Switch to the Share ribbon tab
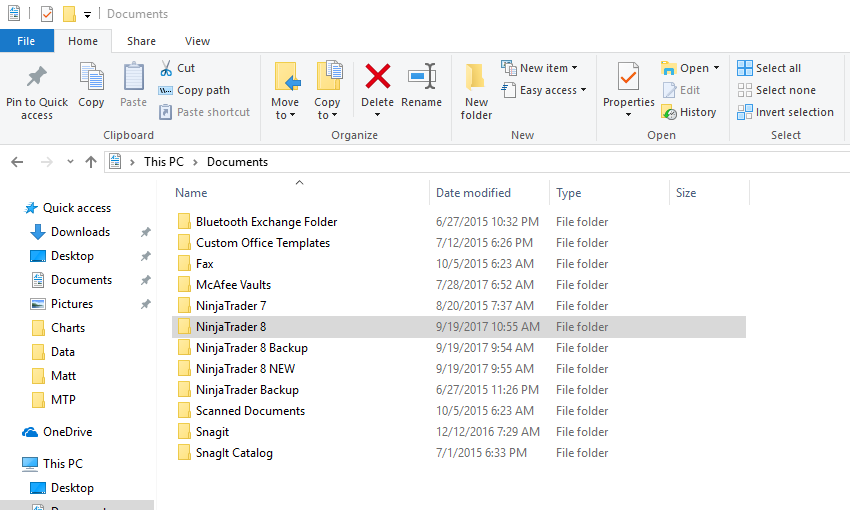Image resolution: width=850 pixels, height=510 pixels. 141,41
